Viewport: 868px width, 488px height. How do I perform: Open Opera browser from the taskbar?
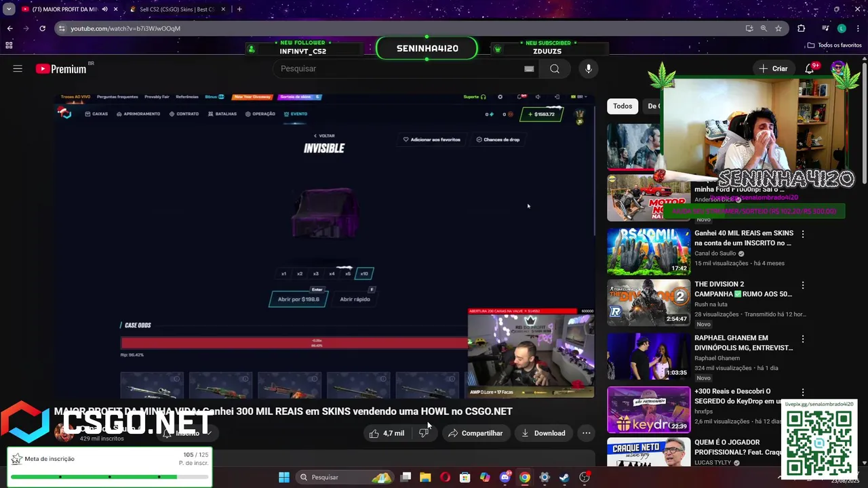pos(445,477)
